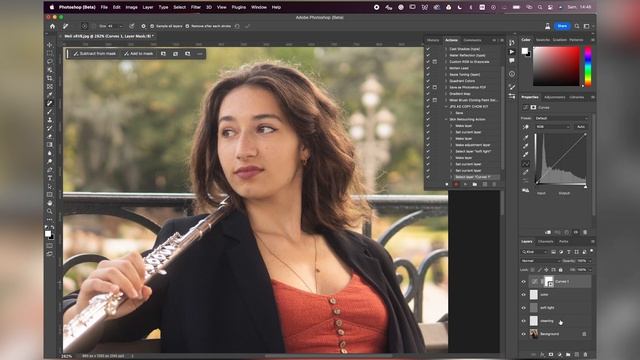This screenshot has height=360, width=640.
Task: Hide the cleaning layer
Action: tap(524, 321)
